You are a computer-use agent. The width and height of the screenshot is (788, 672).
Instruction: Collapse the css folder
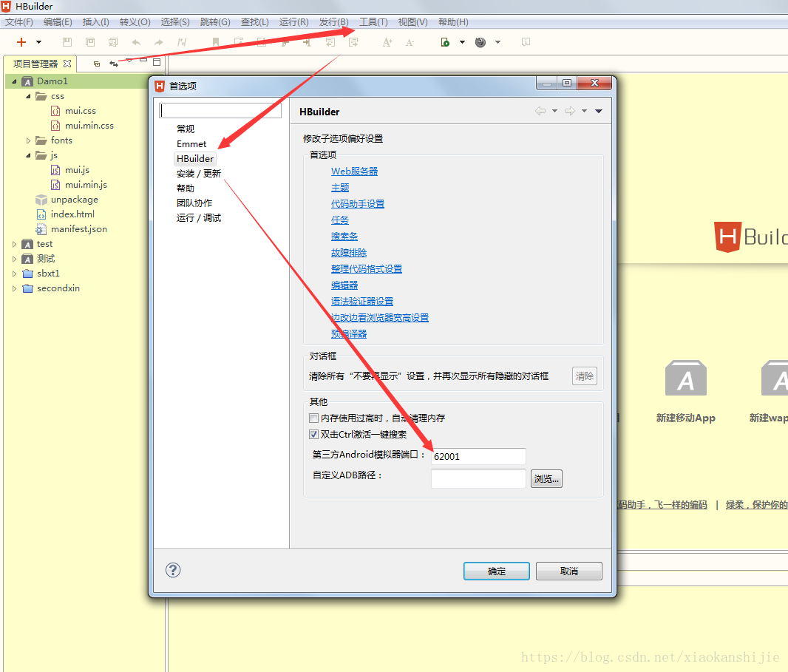[x=28, y=96]
